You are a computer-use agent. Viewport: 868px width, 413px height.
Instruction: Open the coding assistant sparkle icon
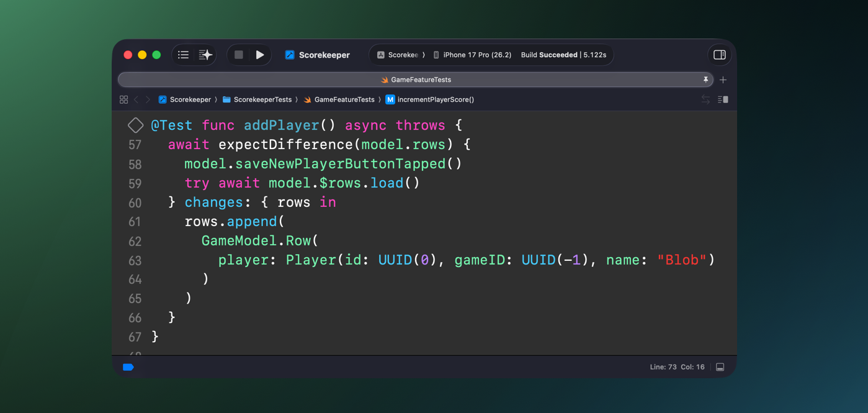[205, 55]
